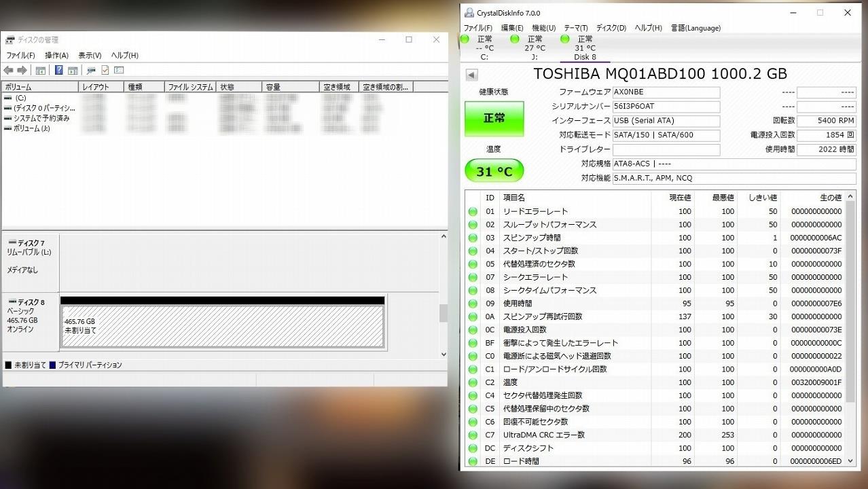Click the status icon of UltraDMA CRC エラー数 row
This screenshot has height=489, width=868.
473,435
